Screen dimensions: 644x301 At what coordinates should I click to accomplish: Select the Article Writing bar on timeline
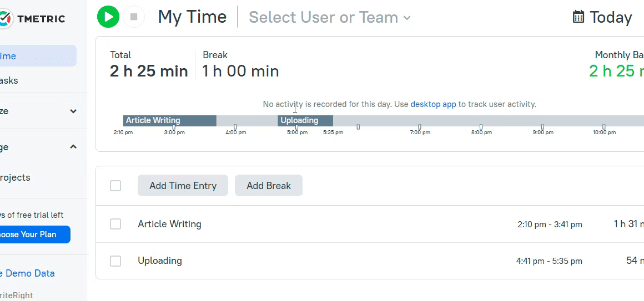pos(170,120)
